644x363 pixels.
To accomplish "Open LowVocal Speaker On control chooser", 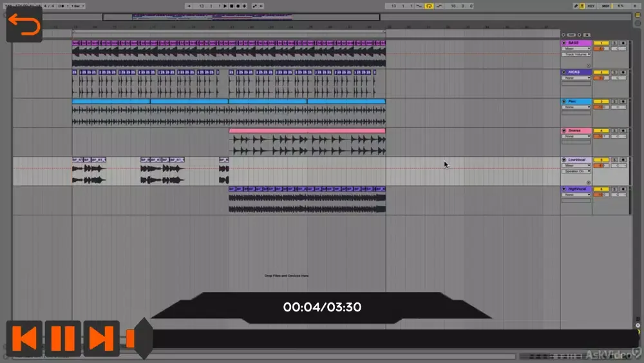I will tap(576, 171).
